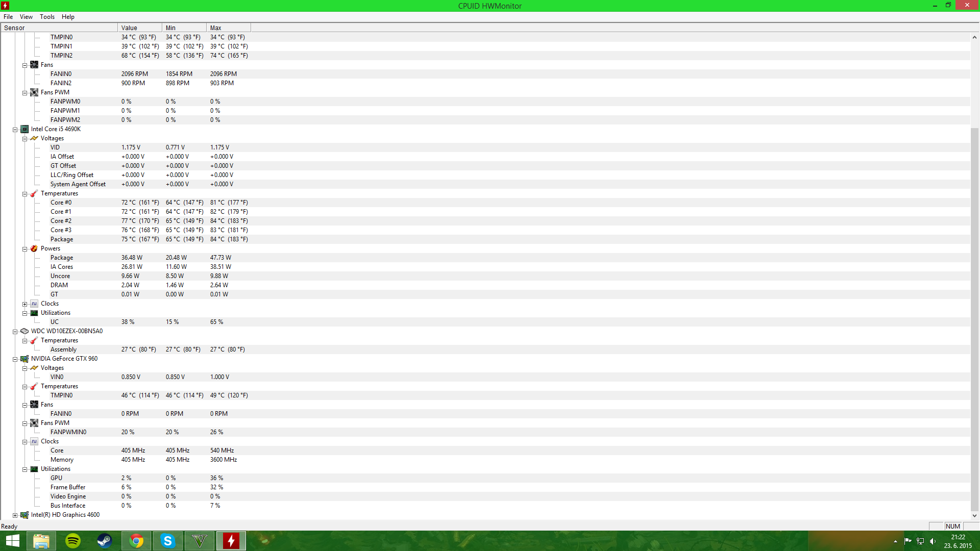This screenshot has height=551, width=980.
Task: Click the NVIDIA GeForce GTX 960 card icon
Action: pos(24,359)
